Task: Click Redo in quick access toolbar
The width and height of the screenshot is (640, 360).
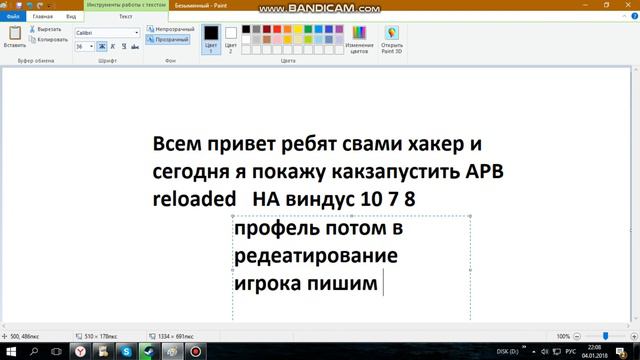Action: pyautogui.click(x=40, y=5)
